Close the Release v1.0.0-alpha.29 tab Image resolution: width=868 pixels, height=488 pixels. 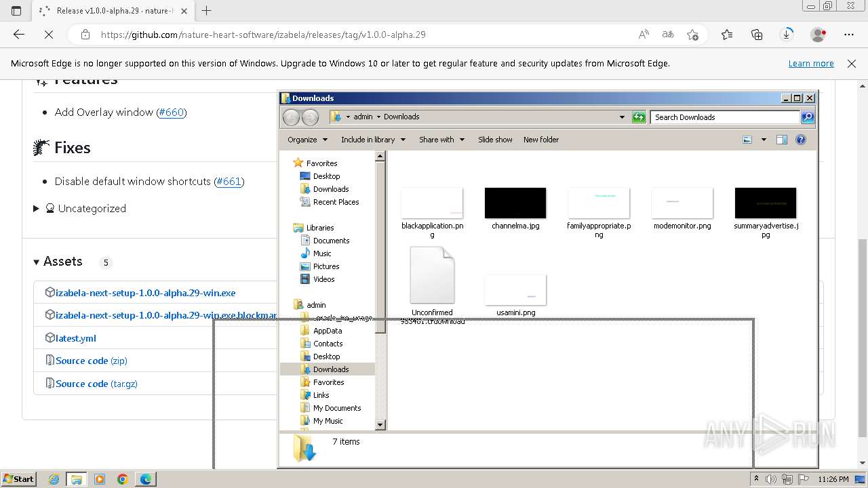point(184,11)
